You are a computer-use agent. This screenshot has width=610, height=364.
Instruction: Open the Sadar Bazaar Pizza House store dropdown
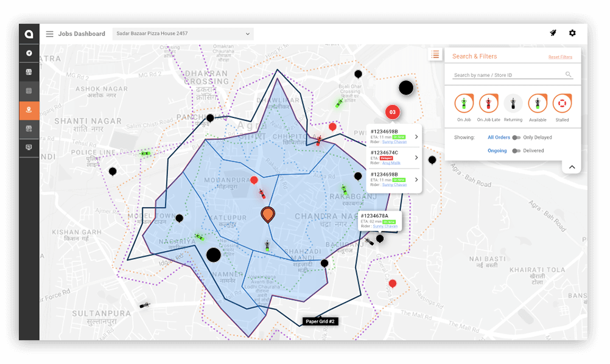click(181, 33)
